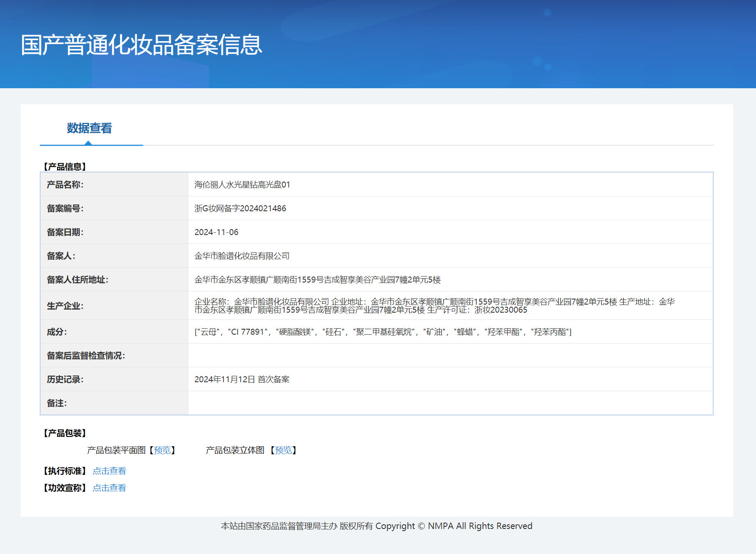Screen dimensions: 756x554
Task: Click the 生产企业 row label
Action: [65, 306]
